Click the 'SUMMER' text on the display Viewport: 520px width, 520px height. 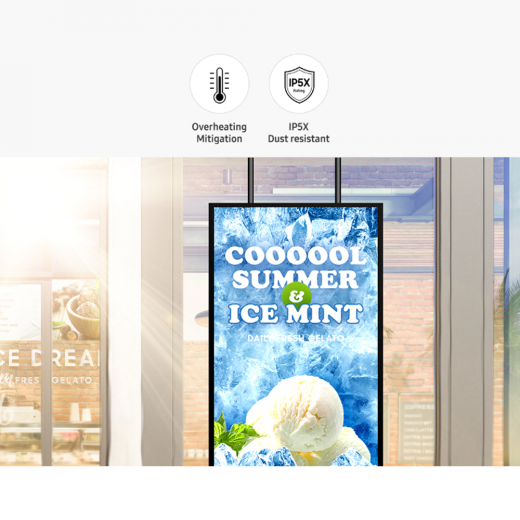tap(295, 279)
